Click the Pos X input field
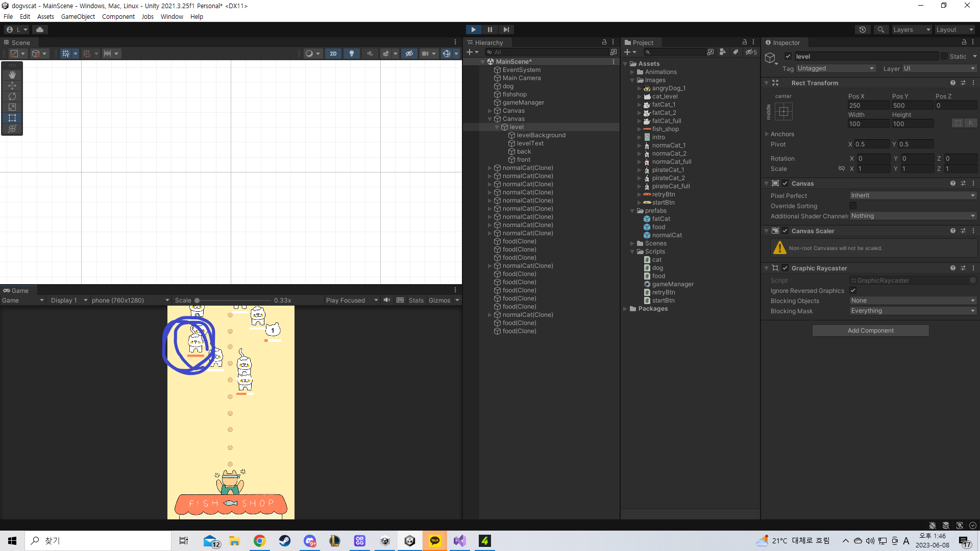The width and height of the screenshot is (980, 551). point(868,106)
